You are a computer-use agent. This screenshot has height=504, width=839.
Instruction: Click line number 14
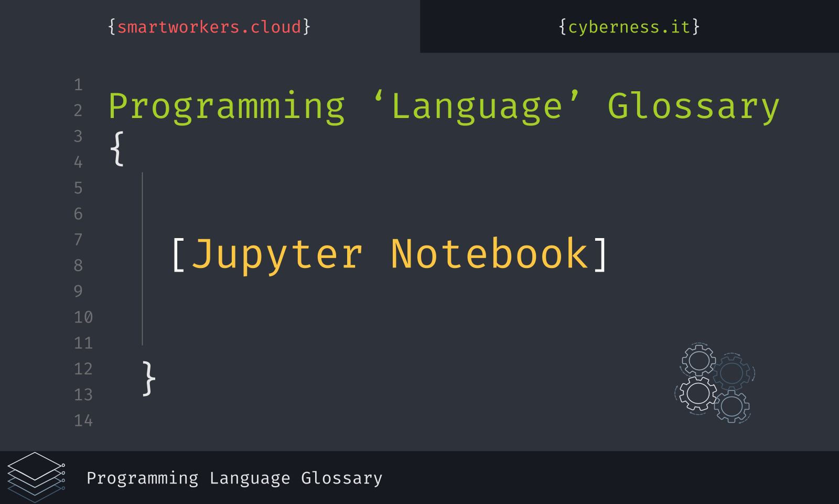click(x=83, y=420)
